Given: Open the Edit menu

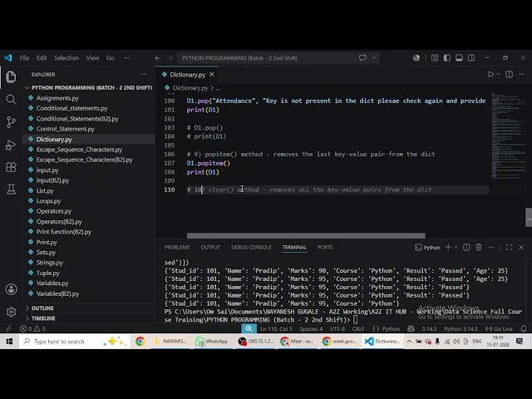Looking at the screenshot, I should pos(42,58).
